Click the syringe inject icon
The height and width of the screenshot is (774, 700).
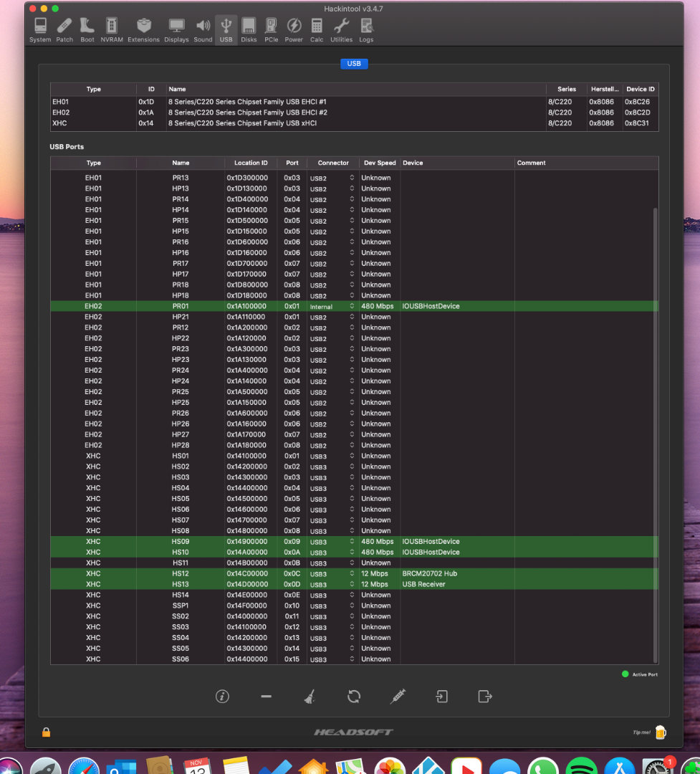(x=398, y=697)
